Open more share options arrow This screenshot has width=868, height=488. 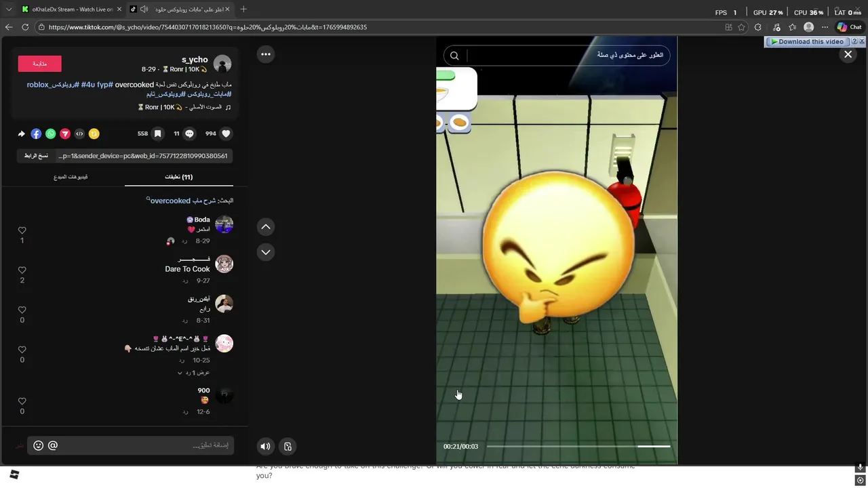click(x=21, y=134)
